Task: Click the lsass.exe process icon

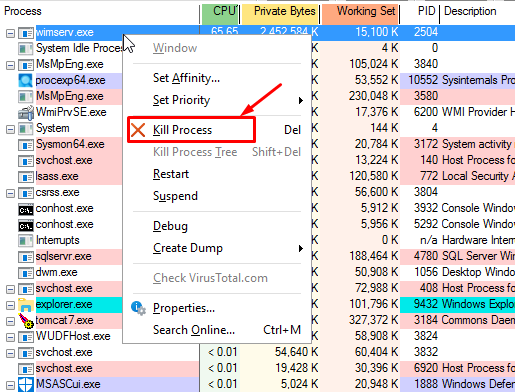Action: point(26,177)
